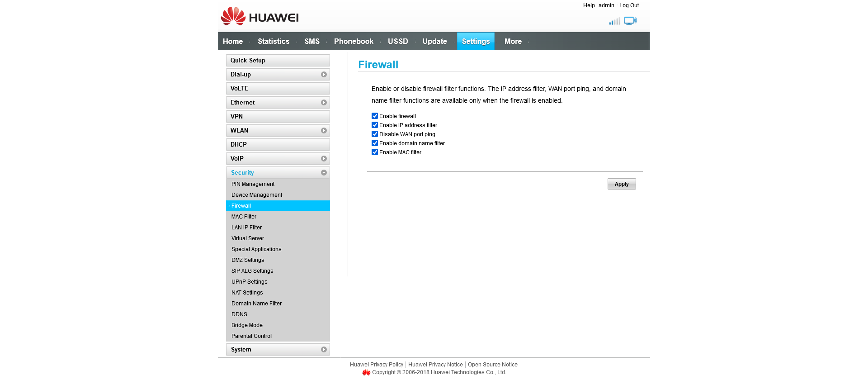The width and height of the screenshot is (868, 380).
Task: Check the signal strength bars icon
Action: click(614, 21)
